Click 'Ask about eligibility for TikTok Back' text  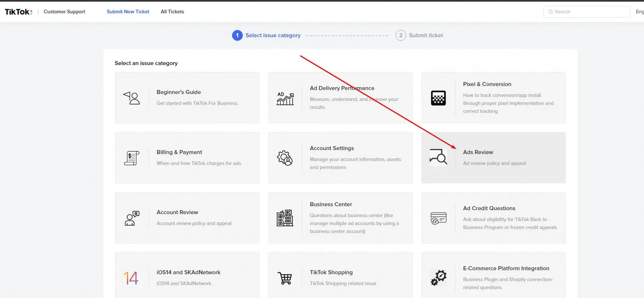510,223
